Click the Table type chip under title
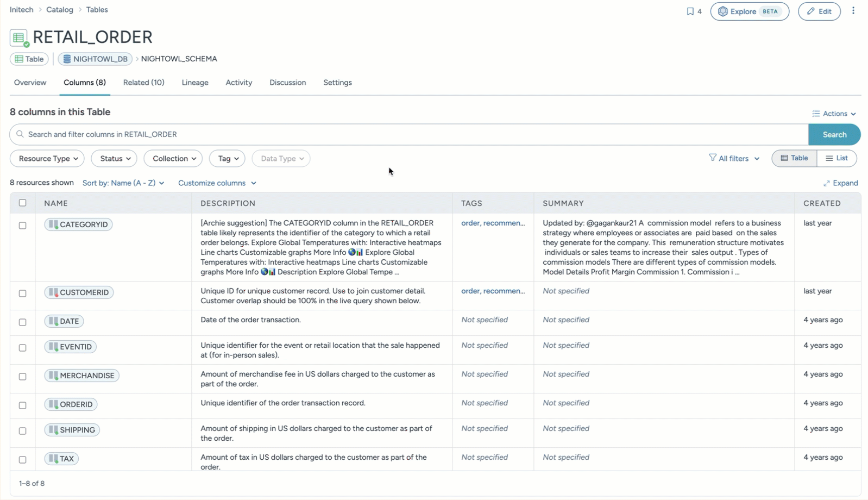 click(29, 59)
